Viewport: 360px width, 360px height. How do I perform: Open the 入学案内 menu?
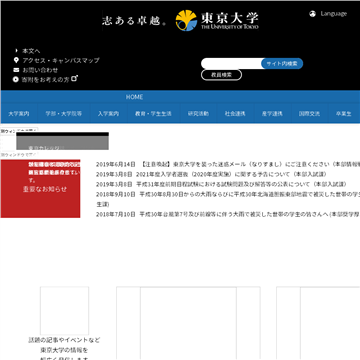pyautogui.click(x=108, y=114)
